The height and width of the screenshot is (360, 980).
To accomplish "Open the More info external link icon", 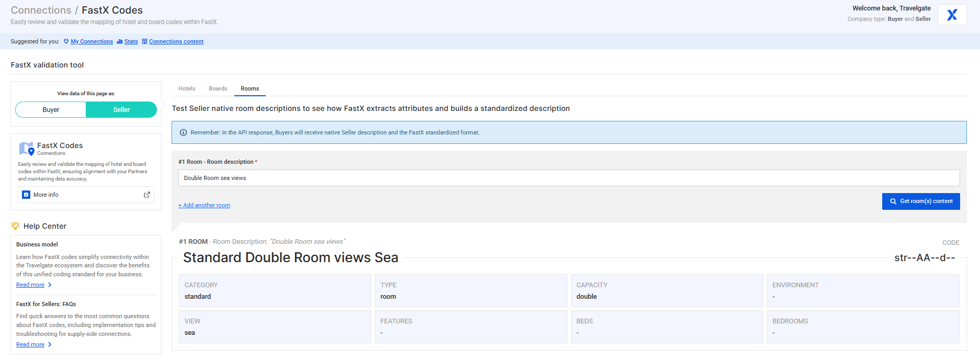I will (147, 195).
